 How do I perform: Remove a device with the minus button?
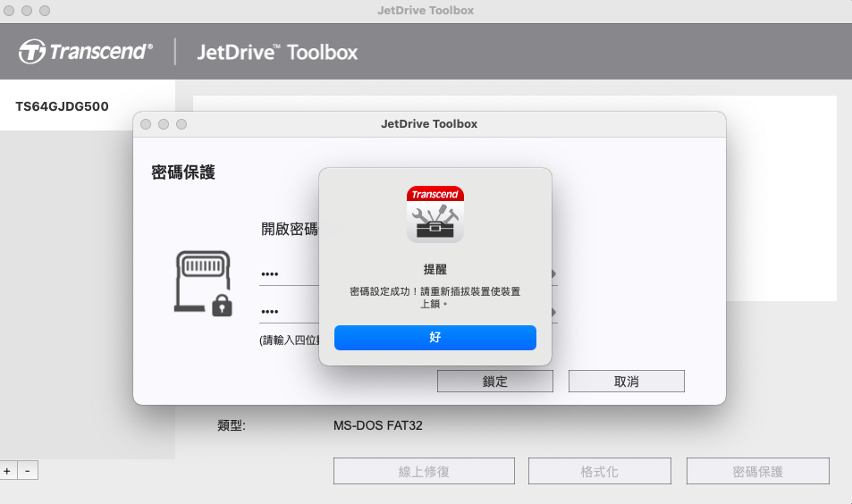28,471
